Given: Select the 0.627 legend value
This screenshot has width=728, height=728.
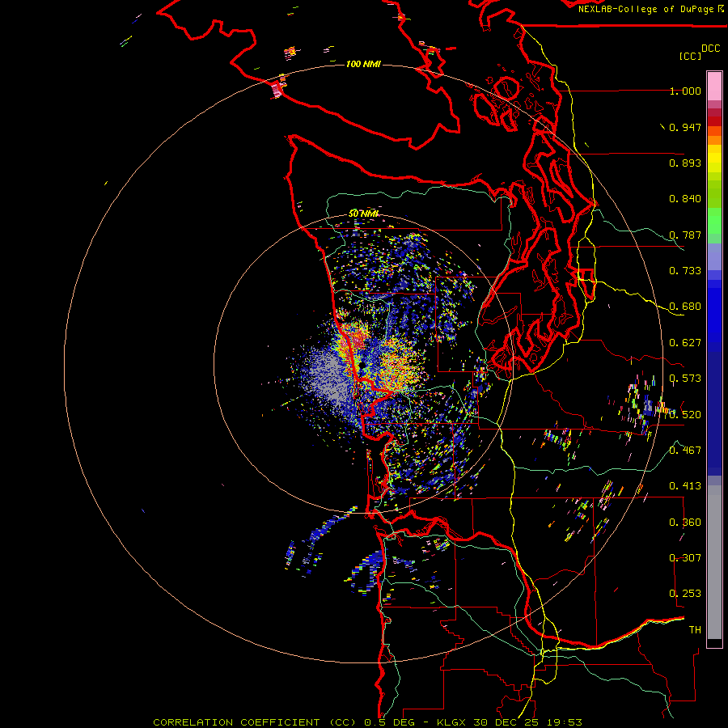Looking at the screenshot, I should point(685,343).
